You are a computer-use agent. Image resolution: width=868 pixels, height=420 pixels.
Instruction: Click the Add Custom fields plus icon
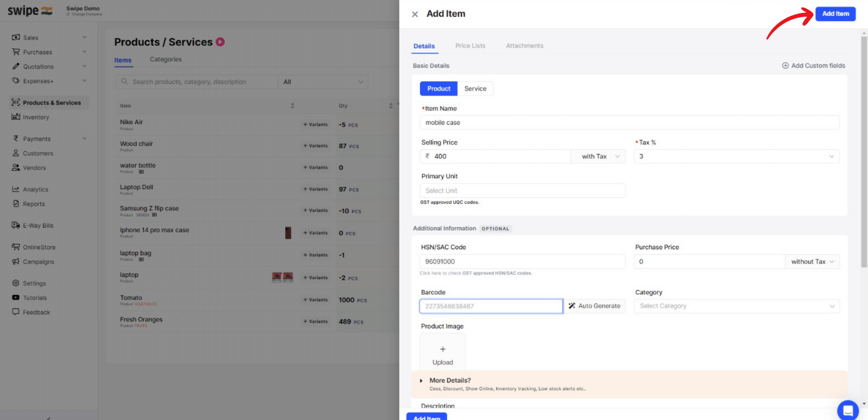pyautogui.click(x=785, y=65)
